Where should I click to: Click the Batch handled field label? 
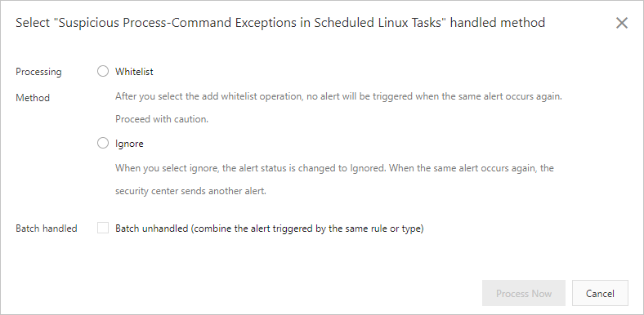point(47,228)
